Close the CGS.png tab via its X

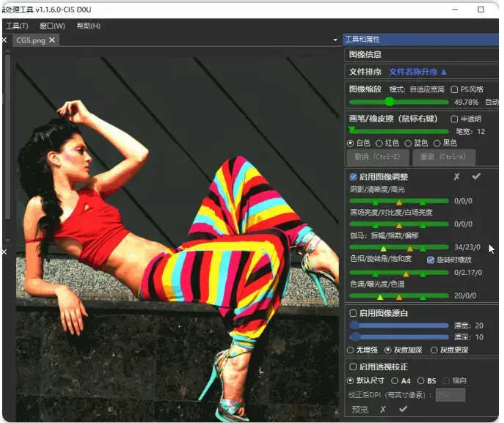(x=52, y=40)
